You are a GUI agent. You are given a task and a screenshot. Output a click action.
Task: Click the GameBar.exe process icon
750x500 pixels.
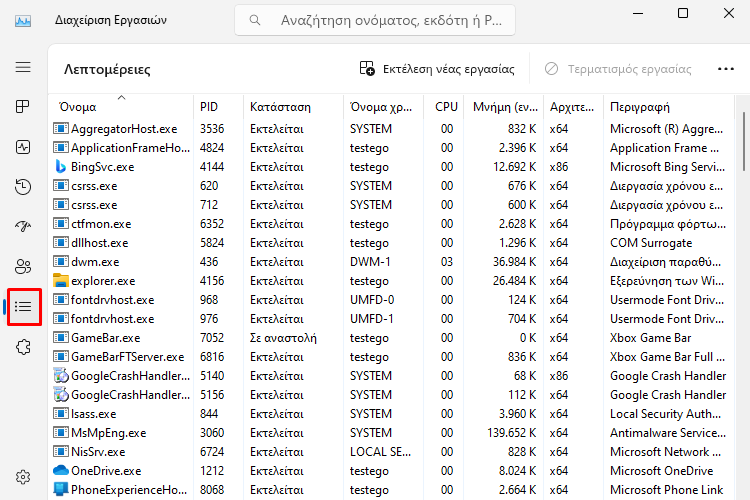click(61, 338)
